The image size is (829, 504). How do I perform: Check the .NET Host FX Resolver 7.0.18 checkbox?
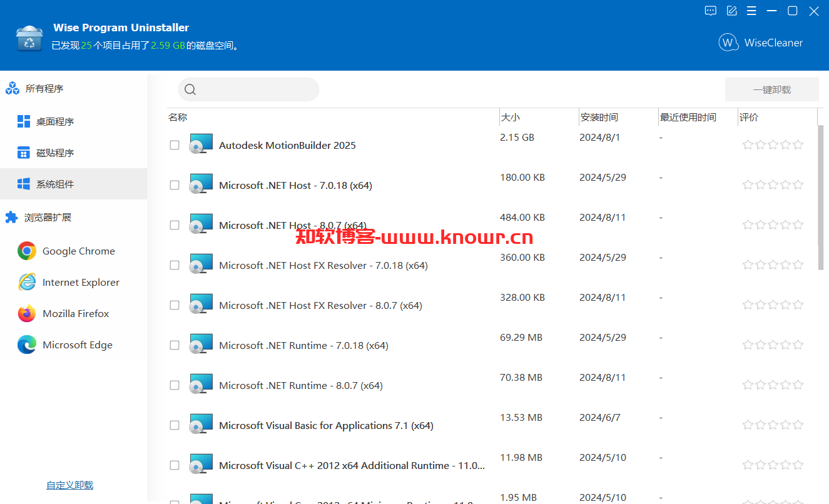coord(175,265)
